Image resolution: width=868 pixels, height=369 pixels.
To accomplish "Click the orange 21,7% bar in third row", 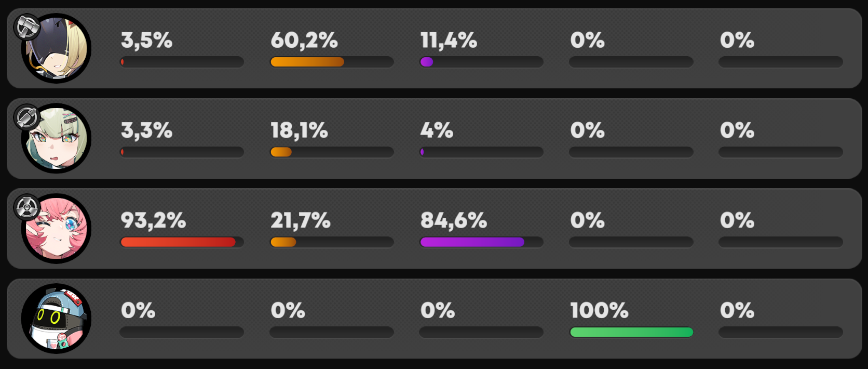I will coord(332,242).
